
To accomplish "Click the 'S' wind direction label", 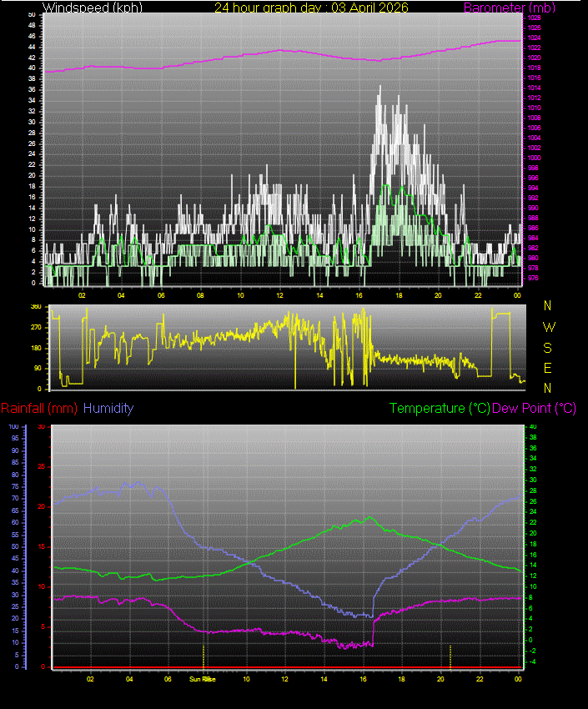I will point(547,348).
